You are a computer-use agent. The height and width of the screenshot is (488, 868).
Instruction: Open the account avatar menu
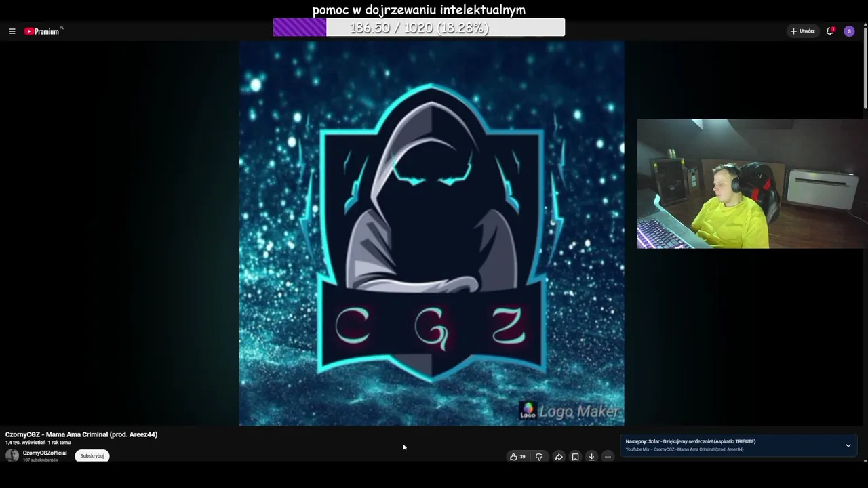point(849,31)
